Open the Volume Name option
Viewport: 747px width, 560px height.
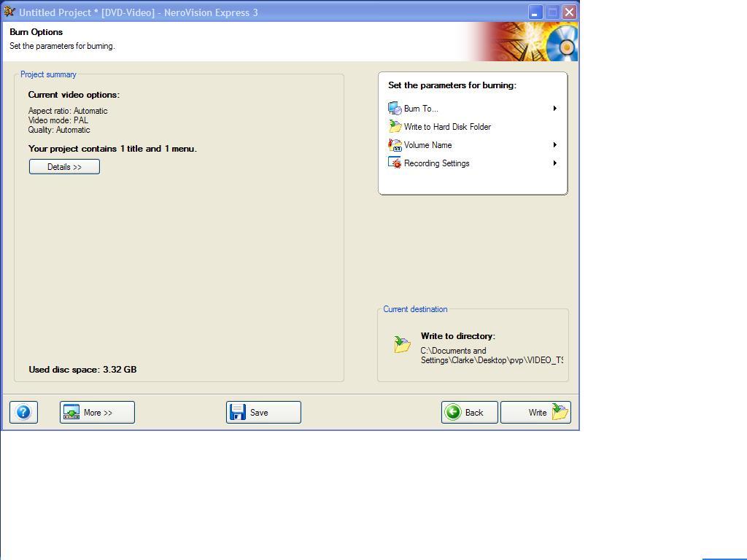pos(473,145)
